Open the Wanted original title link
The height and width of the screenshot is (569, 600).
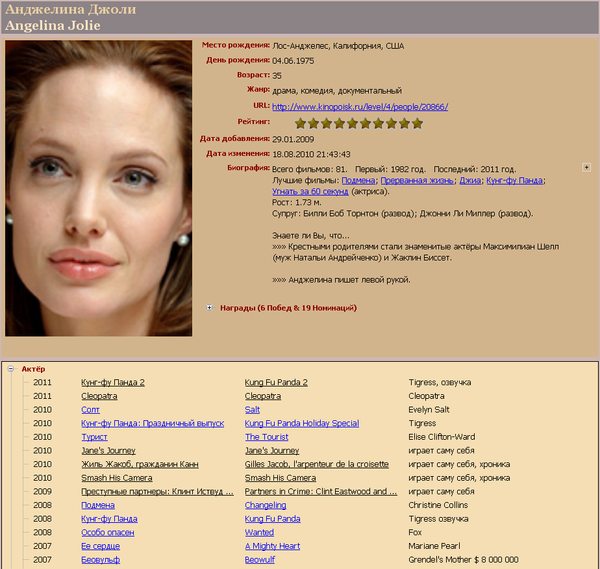[259, 533]
